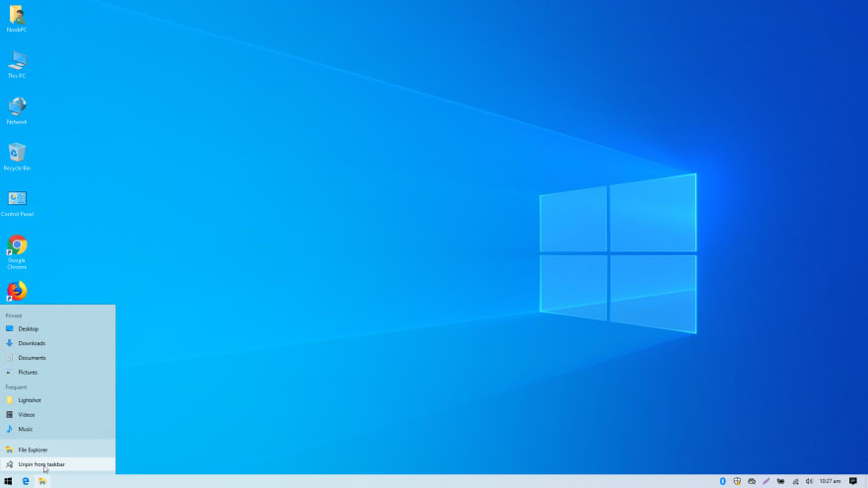The height and width of the screenshot is (488, 868).
Task: Open Music from the frequent list
Action: click(57, 429)
